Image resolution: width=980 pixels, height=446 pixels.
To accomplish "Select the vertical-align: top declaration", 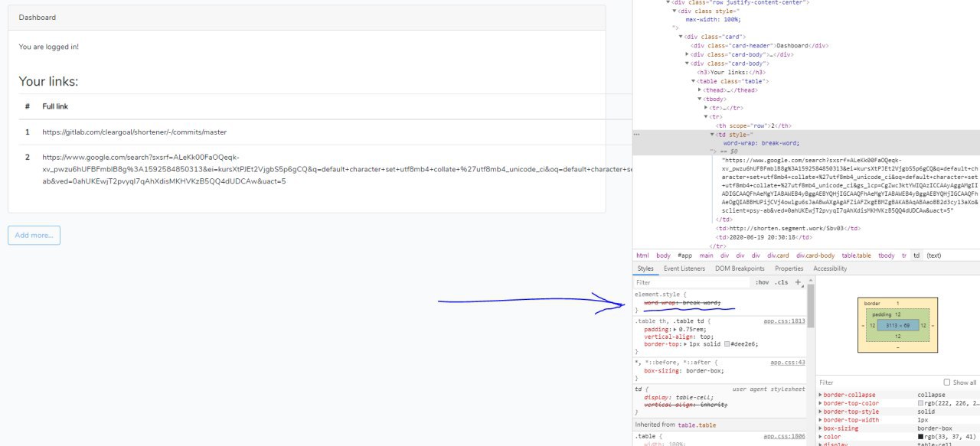I will pyautogui.click(x=678, y=337).
